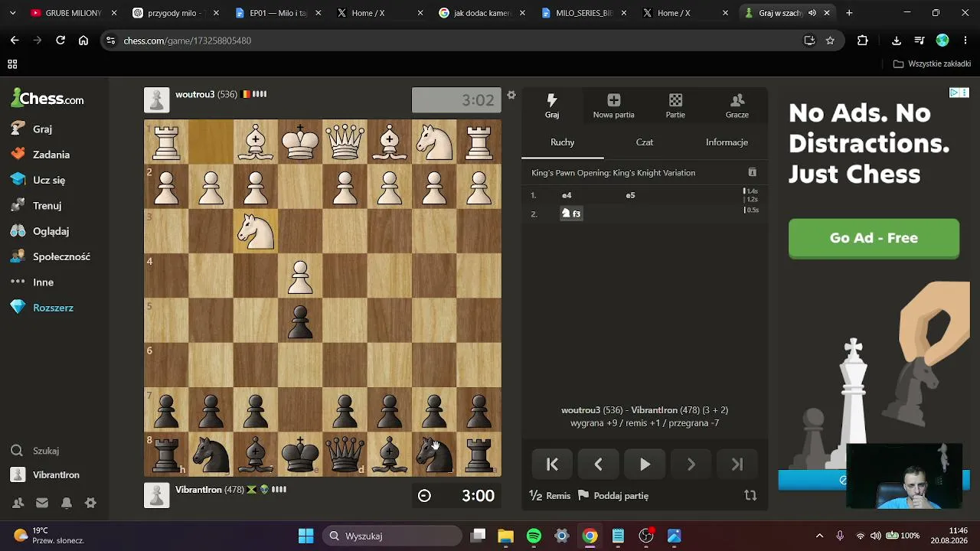The image size is (980, 551).
Task: Jump to the first move of the game
Action: point(552,465)
